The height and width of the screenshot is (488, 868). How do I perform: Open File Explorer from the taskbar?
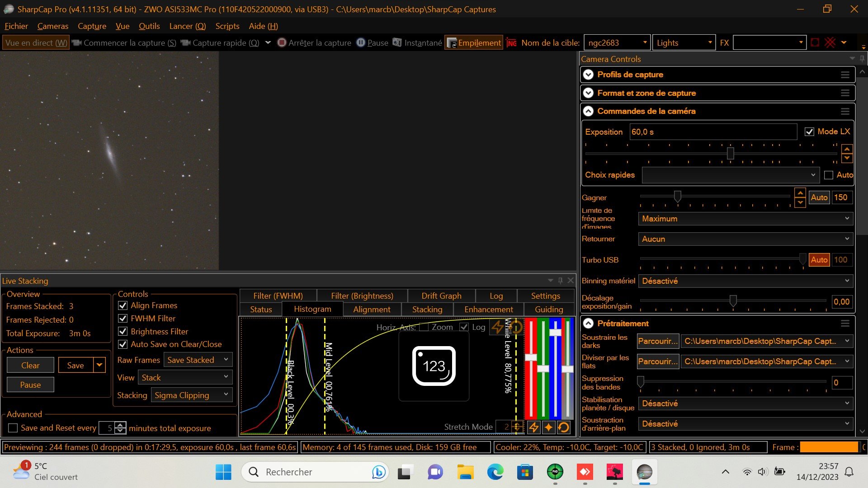465,472
